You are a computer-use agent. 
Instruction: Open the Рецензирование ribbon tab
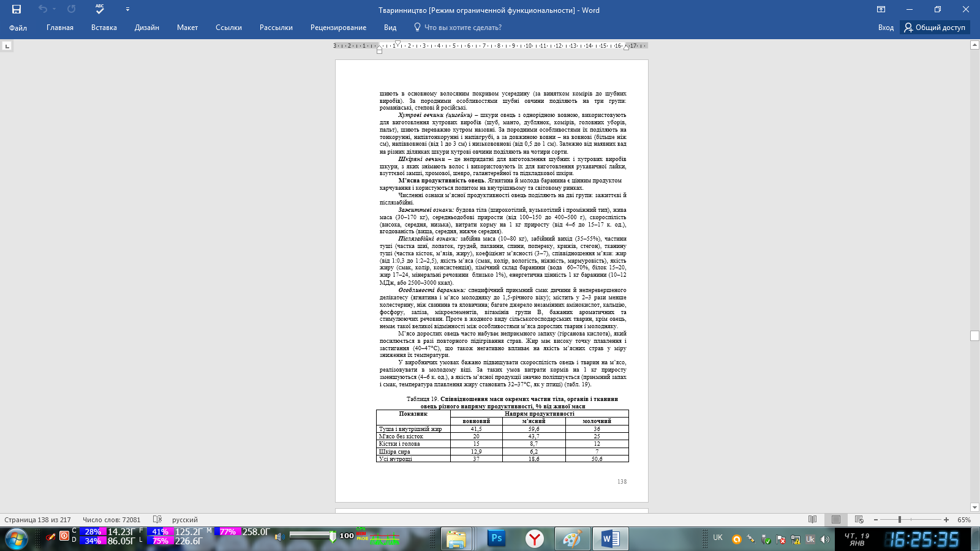click(338, 28)
